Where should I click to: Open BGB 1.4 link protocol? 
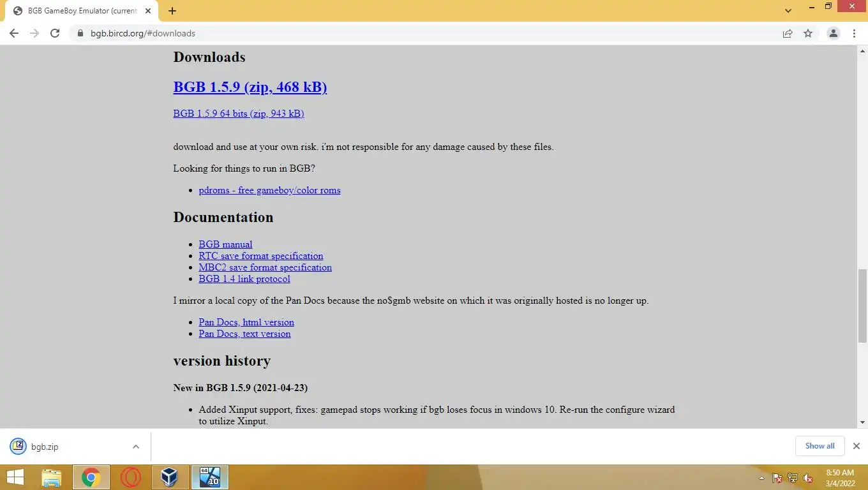click(244, 279)
